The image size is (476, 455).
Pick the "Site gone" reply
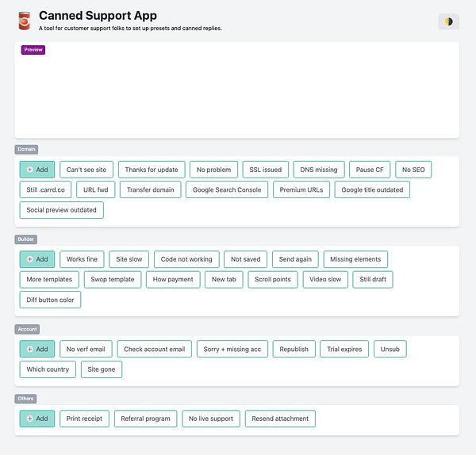102,369
